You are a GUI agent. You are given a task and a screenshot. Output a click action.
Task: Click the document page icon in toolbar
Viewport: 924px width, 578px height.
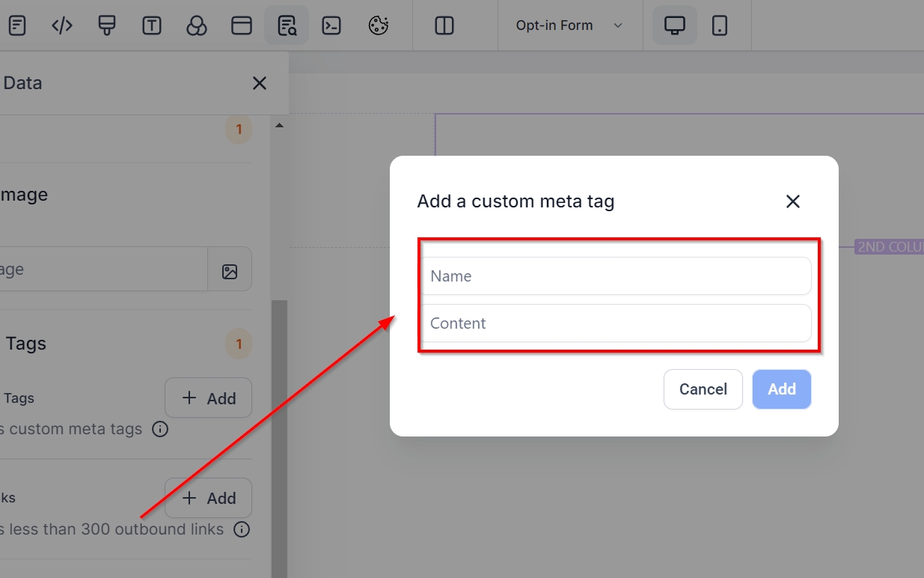pyautogui.click(x=17, y=25)
